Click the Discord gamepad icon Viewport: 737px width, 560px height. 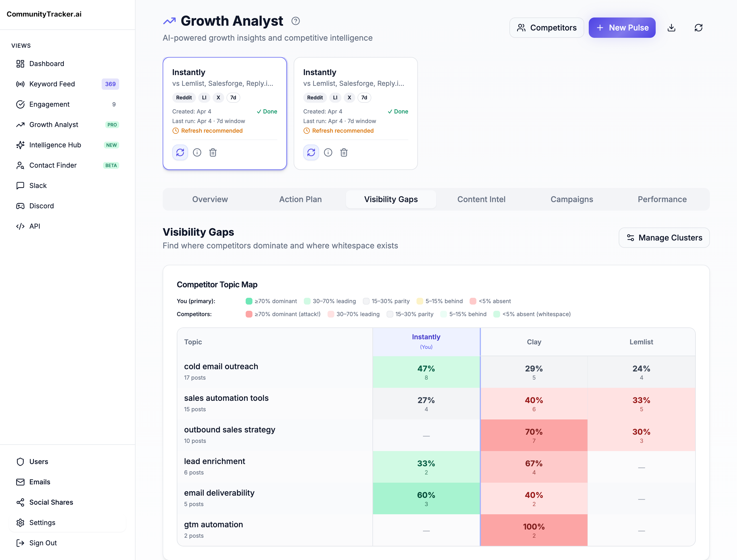tap(20, 206)
